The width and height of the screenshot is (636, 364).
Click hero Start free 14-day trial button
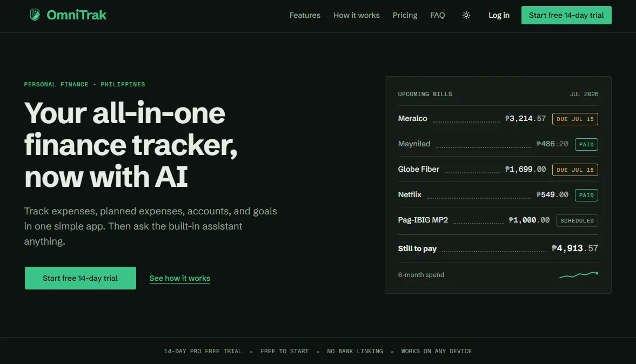coord(81,278)
